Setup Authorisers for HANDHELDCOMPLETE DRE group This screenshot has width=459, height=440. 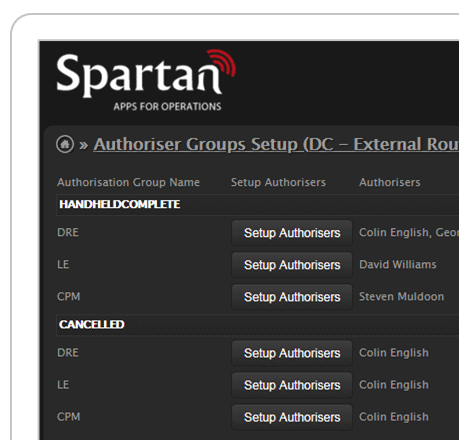(292, 233)
